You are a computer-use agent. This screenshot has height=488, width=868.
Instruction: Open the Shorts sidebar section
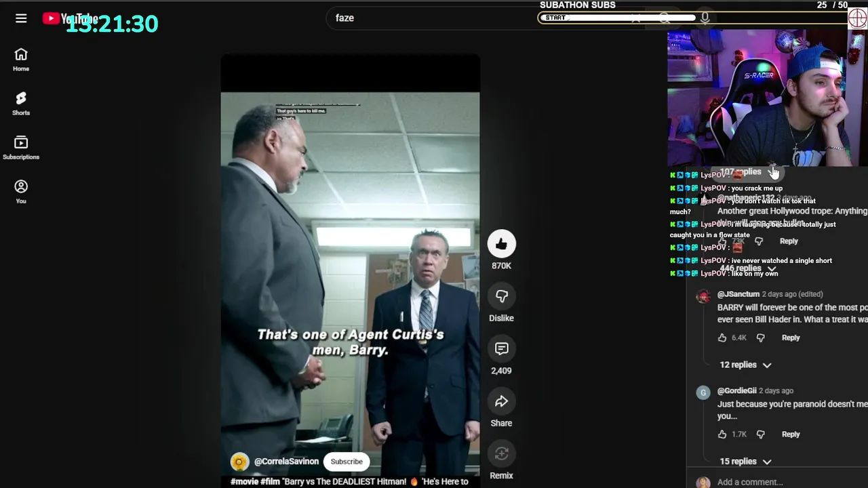(x=21, y=104)
